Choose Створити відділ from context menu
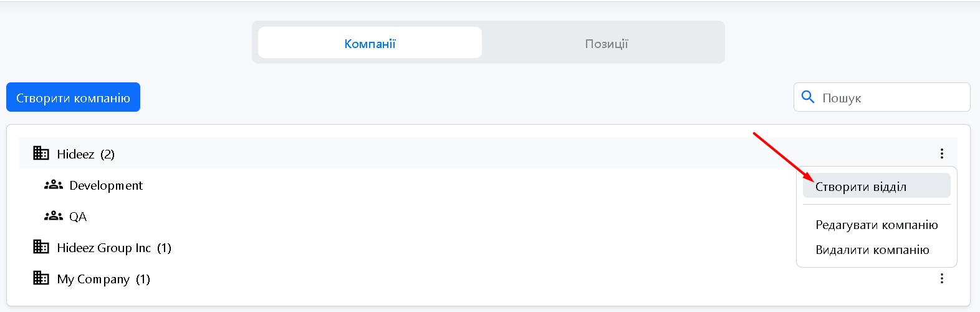The image size is (980, 312). [x=861, y=187]
